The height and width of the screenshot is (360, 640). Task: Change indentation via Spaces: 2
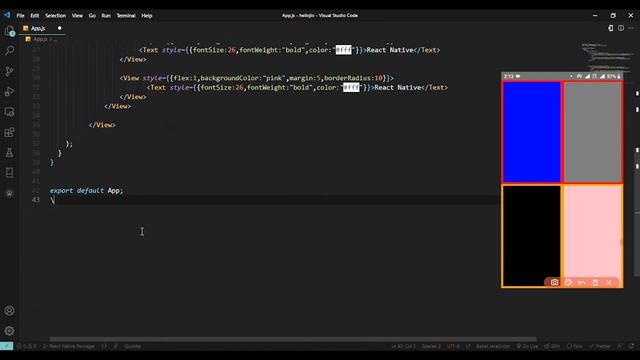tap(431, 346)
